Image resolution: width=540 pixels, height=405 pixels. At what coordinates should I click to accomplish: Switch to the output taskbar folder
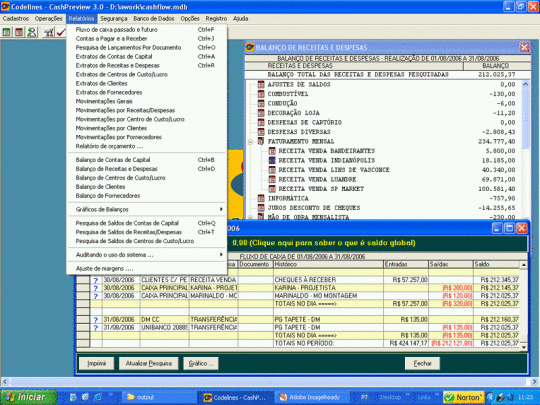click(x=158, y=397)
